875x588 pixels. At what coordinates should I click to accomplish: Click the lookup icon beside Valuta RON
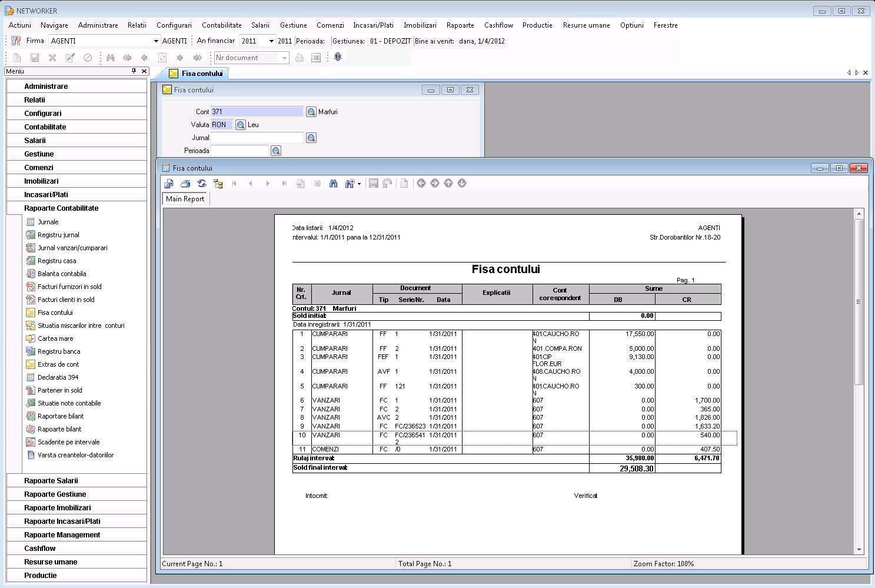(x=241, y=124)
